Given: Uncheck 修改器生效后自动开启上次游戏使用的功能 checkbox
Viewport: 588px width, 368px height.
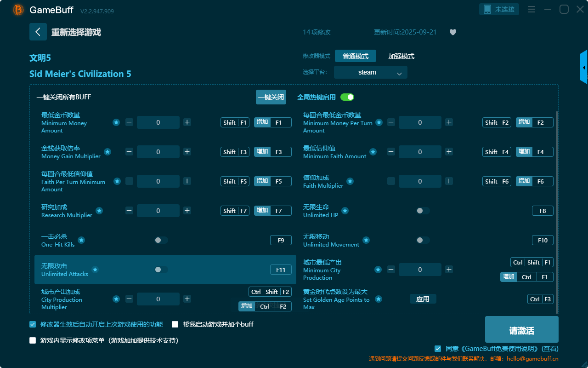Looking at the screenshot, I should [x=33, y=324].
